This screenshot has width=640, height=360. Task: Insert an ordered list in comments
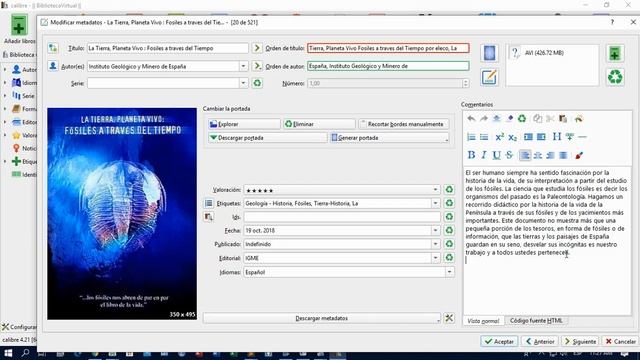[471, 137]
